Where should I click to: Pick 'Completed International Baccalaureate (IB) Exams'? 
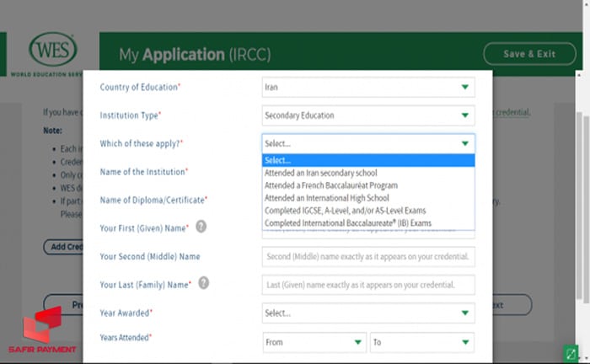pyautogui.click(x=348, y=223)
